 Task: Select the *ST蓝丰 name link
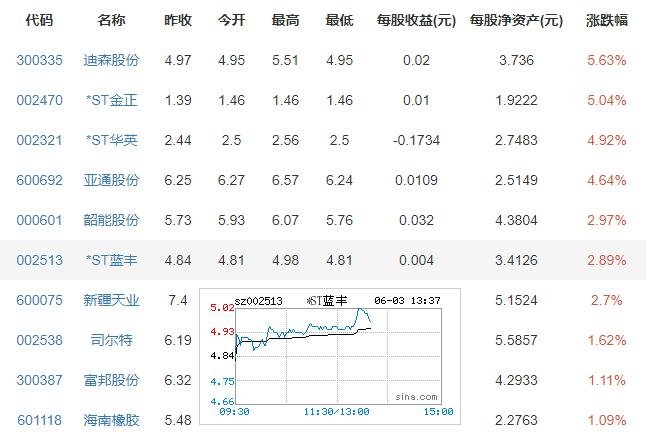(x=112, y=260)
